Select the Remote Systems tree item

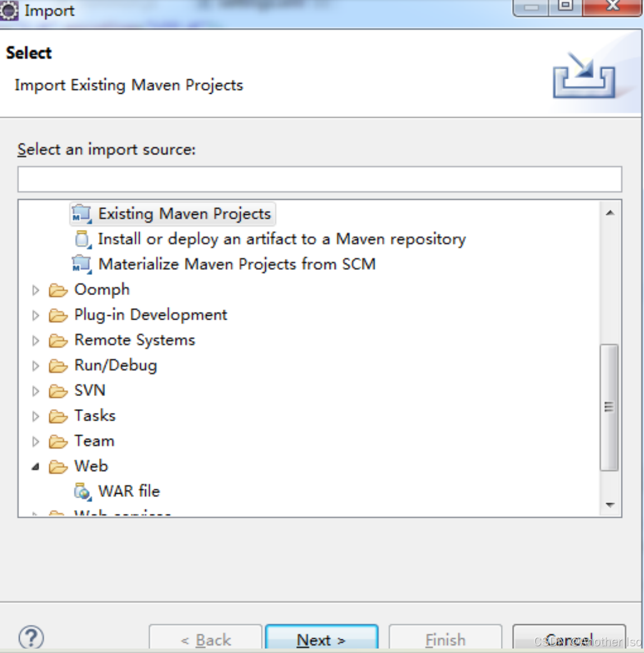135,340
